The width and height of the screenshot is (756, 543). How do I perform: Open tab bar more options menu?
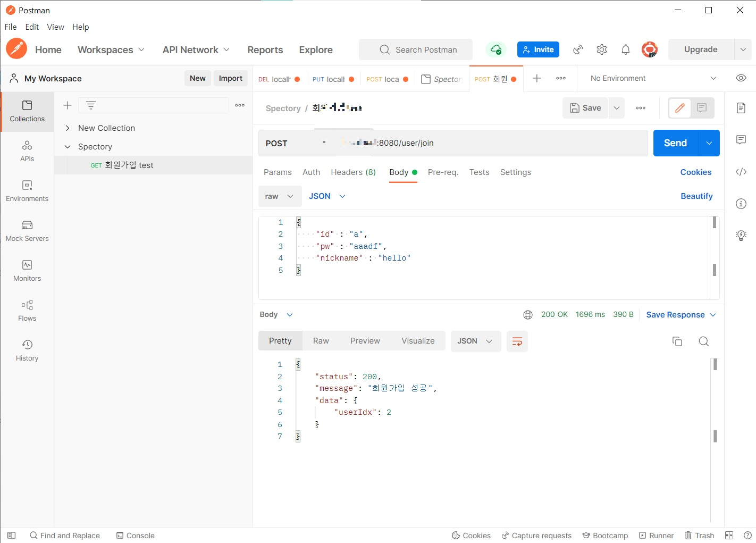(x=561, y=78)
